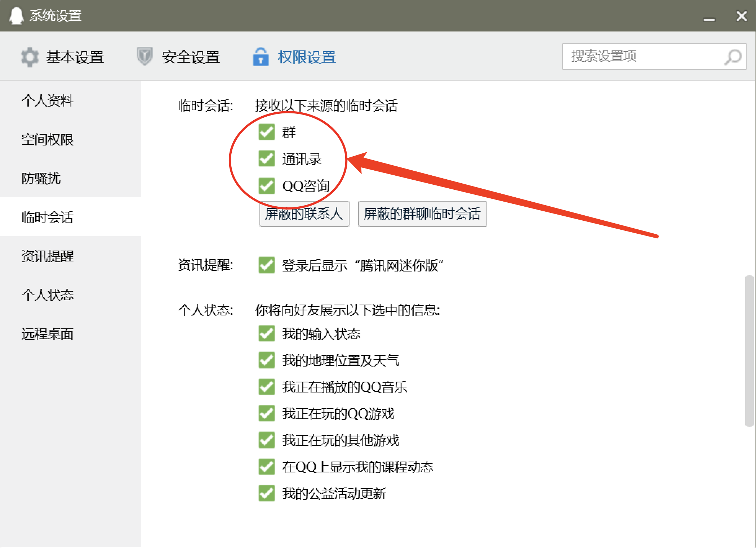Click the shield icon beside 安全设置
Viewport: 756px width, 548px height.
(x=145, y=57)
